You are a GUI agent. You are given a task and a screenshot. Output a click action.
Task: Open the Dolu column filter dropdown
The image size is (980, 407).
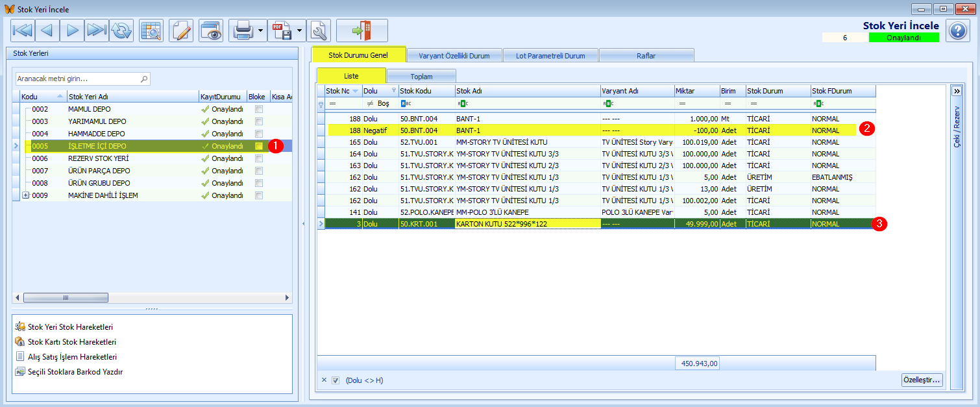click(x=393, y=91)
